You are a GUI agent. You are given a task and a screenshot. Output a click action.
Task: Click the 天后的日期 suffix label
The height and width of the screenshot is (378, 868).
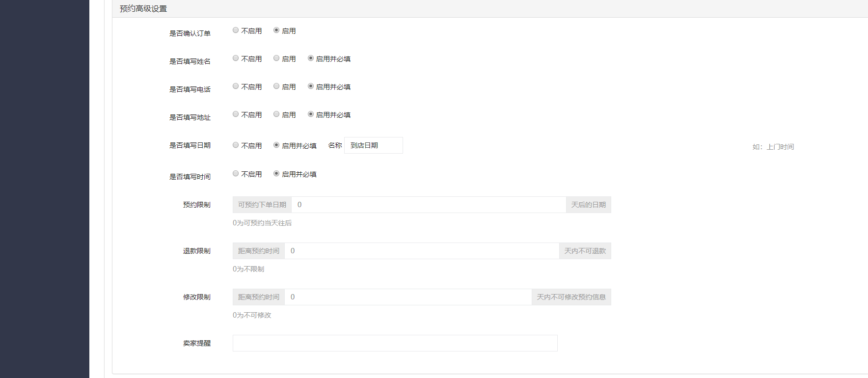tap(588, 205)
